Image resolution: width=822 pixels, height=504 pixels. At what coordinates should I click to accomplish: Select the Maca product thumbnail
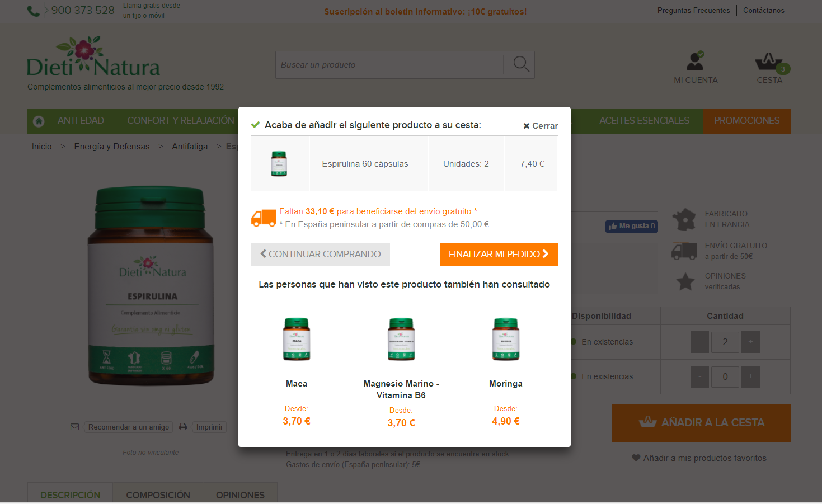tap(297, 339)
